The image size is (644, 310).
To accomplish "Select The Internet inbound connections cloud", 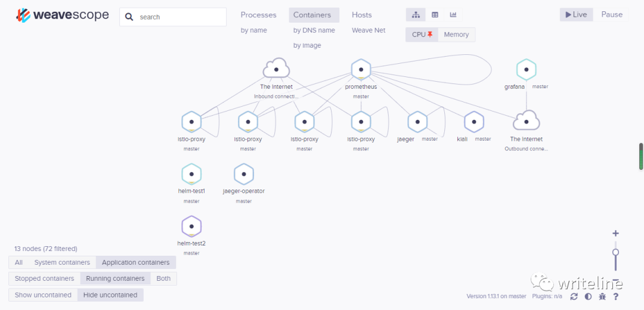I will pyautogui.click(x=277, y=69).
